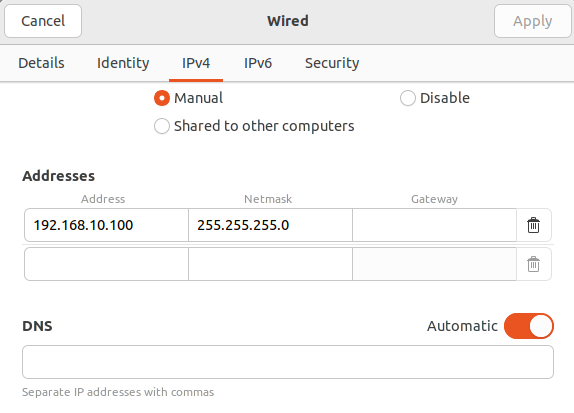Go to the IPv6 tab
Screen dimensions: 574x413
(x=258, y=63)
